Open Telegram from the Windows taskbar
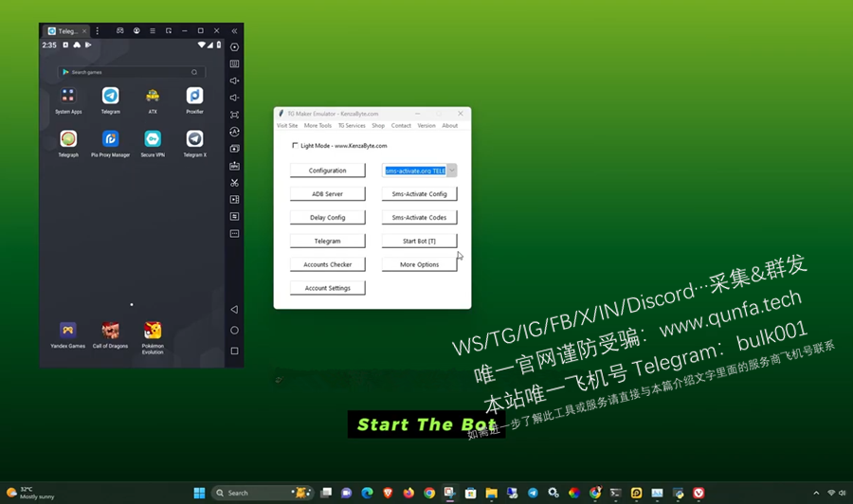 [533, 493]
